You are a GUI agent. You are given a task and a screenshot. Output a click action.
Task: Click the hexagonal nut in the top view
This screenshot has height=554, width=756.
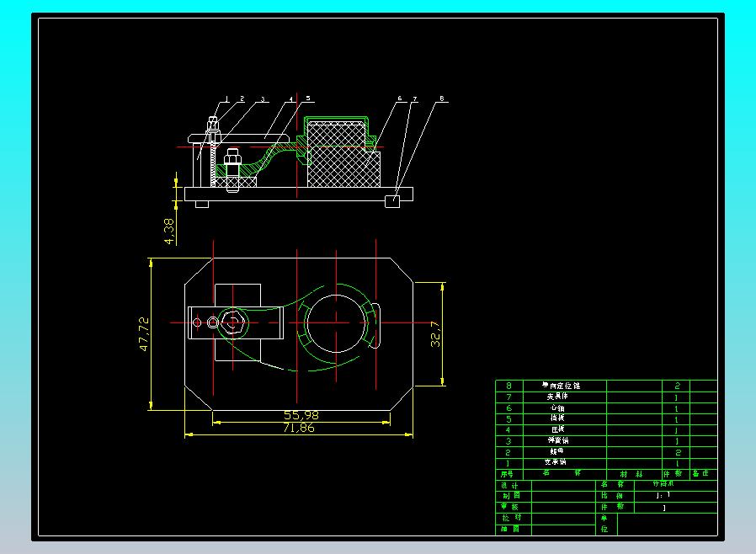point(233,322)
